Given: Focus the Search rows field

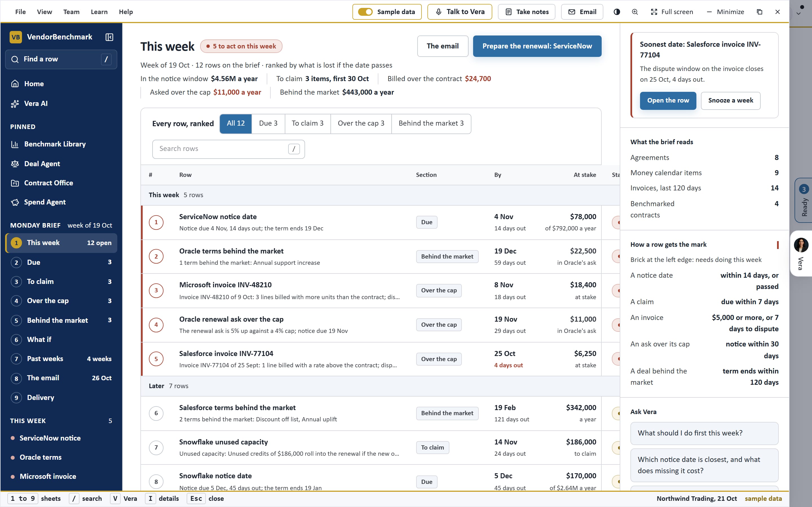Looking at the screenshot, I should pyautogui.click(x=228, y=149).
